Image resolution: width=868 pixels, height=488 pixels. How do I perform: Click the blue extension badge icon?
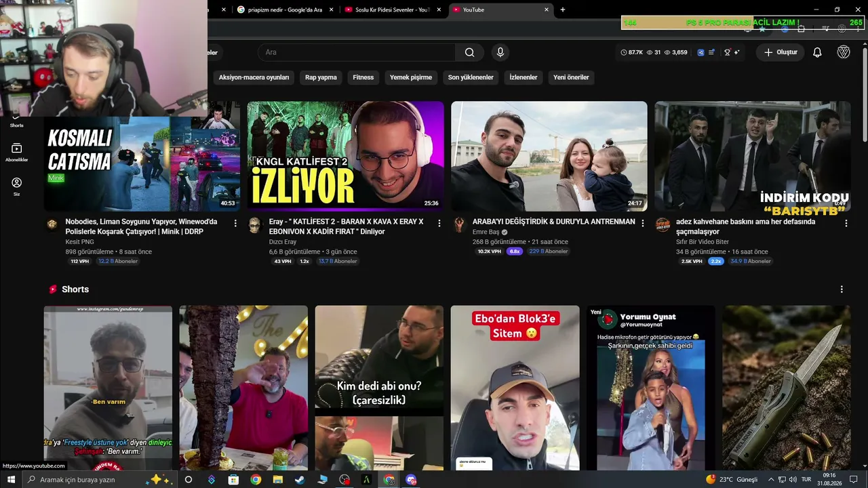701,52
